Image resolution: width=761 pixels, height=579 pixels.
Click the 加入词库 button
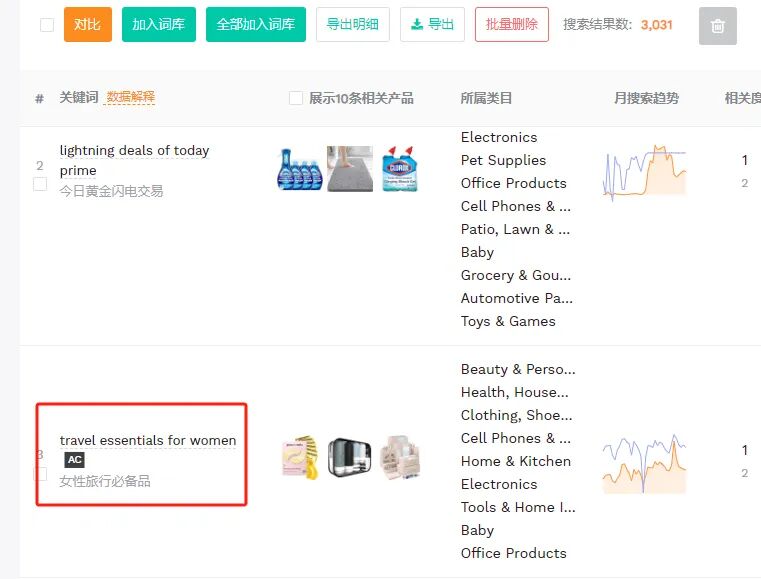159,25
